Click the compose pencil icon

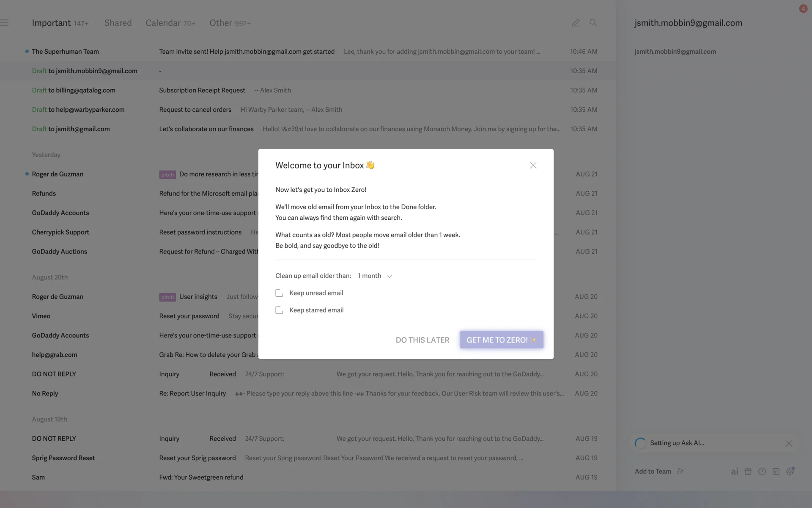(x=576, y=23)
